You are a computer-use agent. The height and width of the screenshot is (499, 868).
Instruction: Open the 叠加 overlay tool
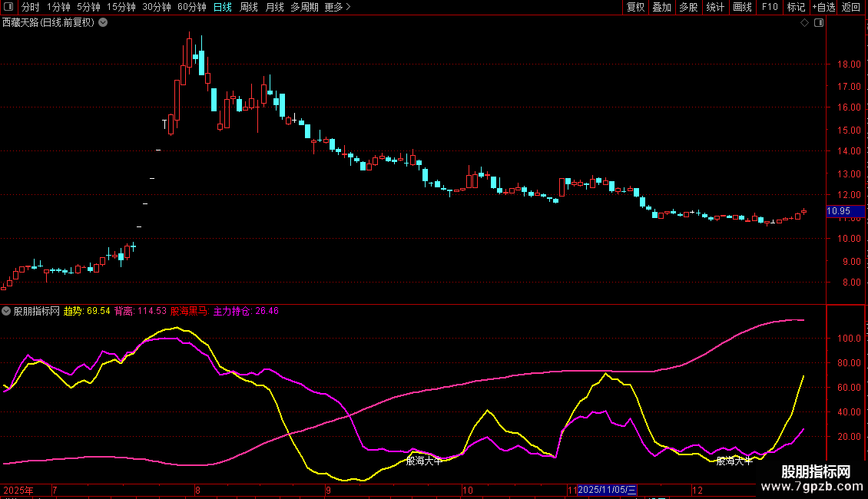pyautogui.click(x=661, y=7)
